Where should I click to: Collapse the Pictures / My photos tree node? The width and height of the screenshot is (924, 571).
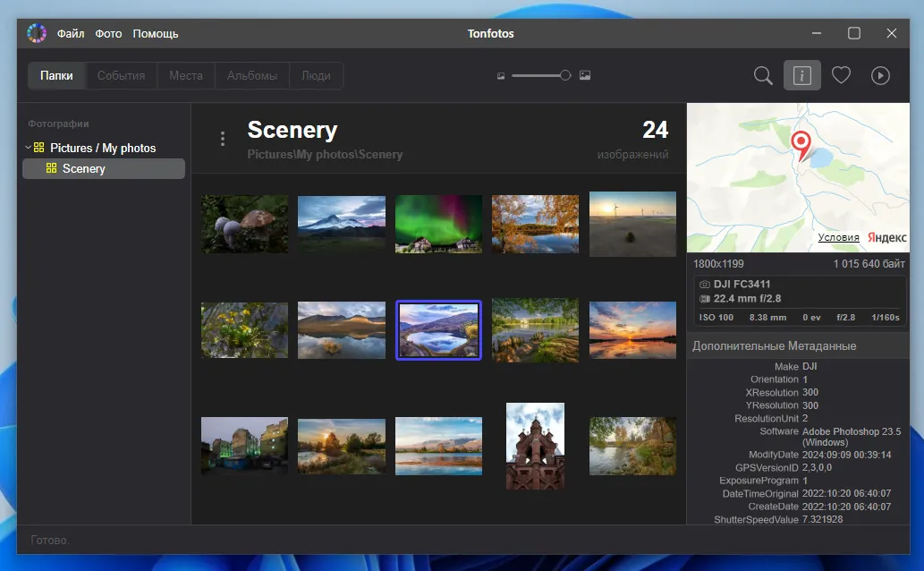click(29, 148)
